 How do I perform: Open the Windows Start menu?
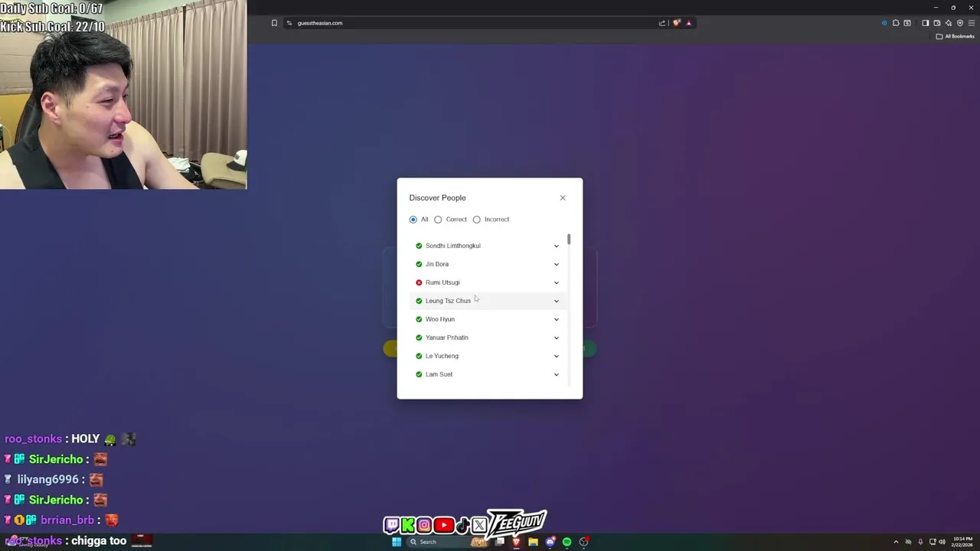point(397,542)
